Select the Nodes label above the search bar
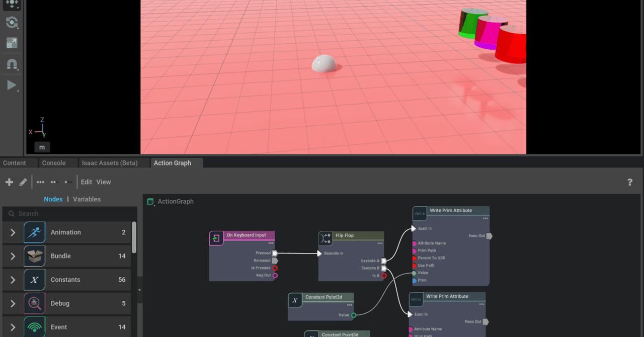 (x=53, y=199)
